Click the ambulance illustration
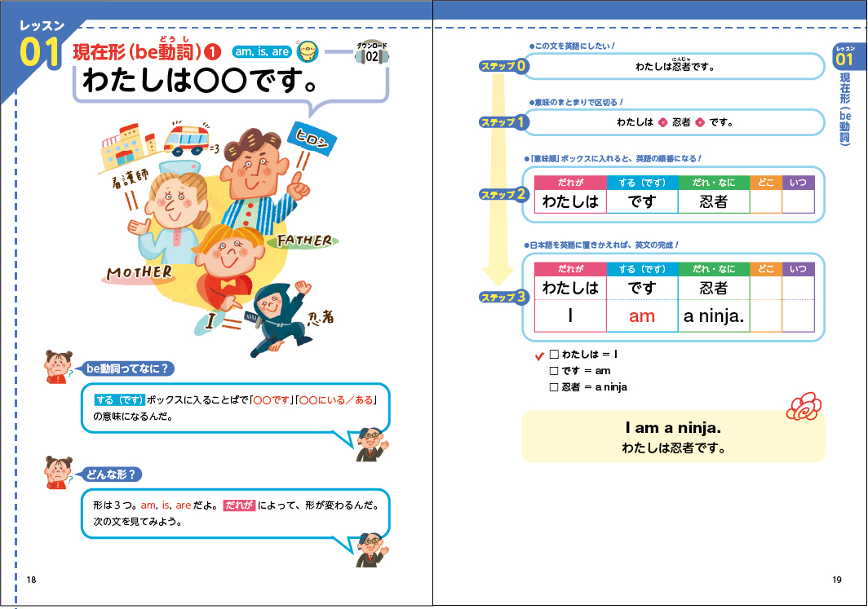Viewport: 868px width, 609px height. pos(187,140)
